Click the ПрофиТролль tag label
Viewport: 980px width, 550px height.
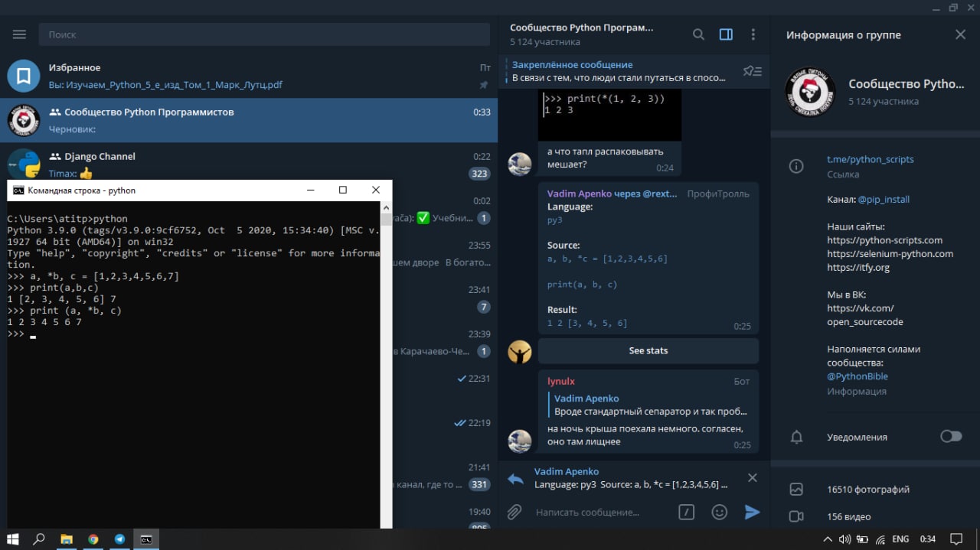[x=718, y=194]
